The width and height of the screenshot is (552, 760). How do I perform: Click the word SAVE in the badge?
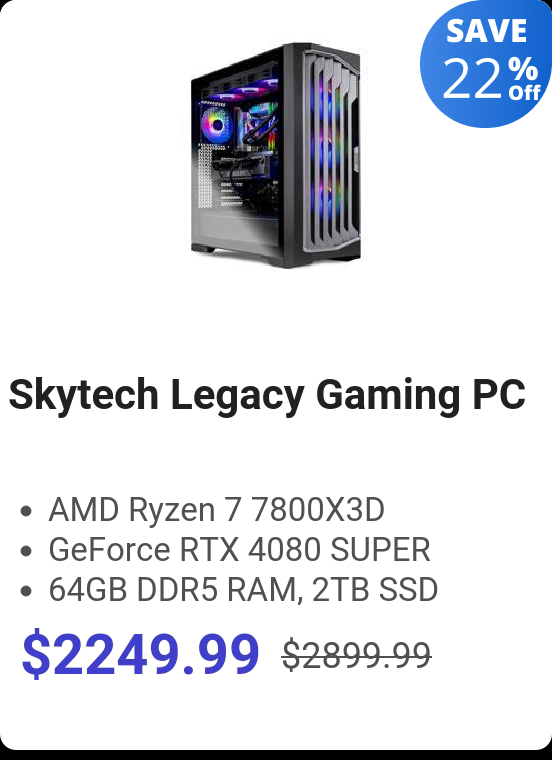(487, 31)
